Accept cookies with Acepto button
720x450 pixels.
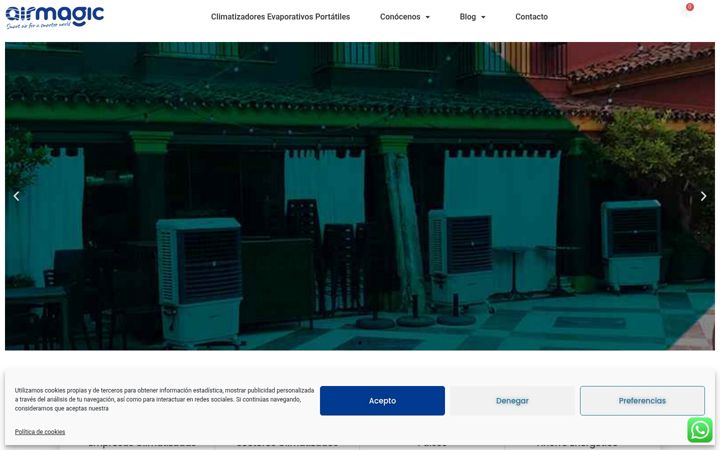[382, 400]
